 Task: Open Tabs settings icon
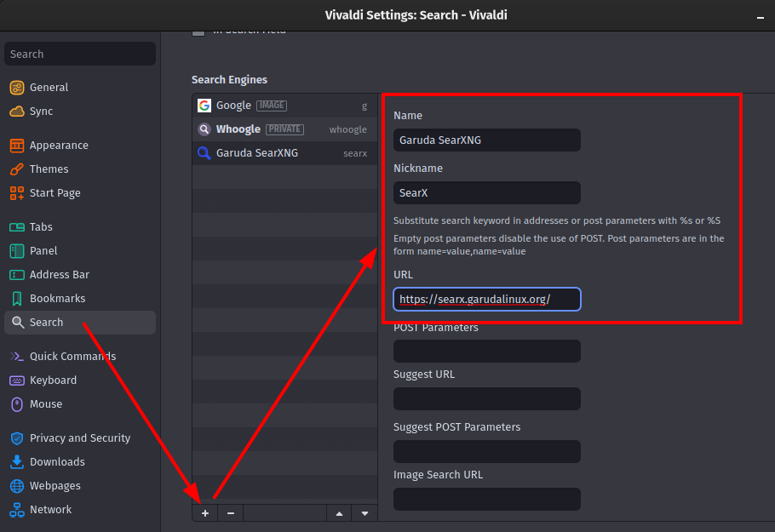tap(17, 227)
